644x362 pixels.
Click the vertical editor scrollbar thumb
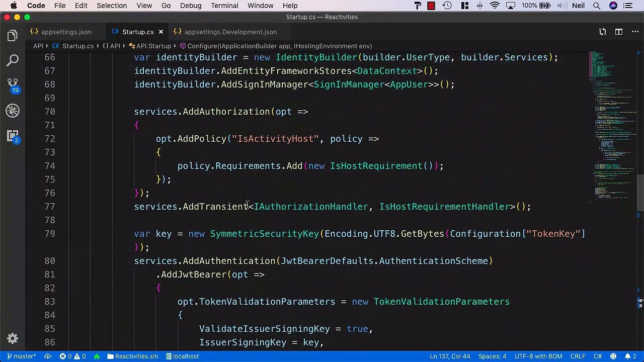tap(640, 192)
